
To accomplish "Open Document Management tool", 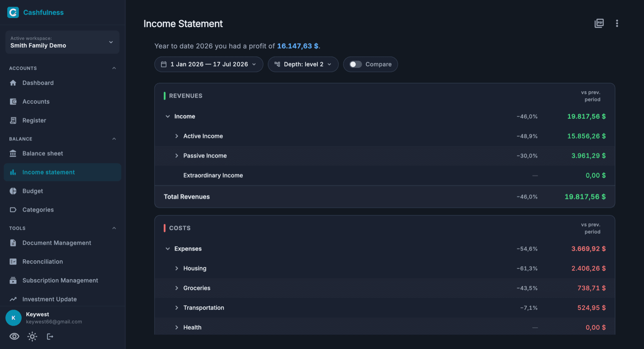I will [x=62, y=243].
